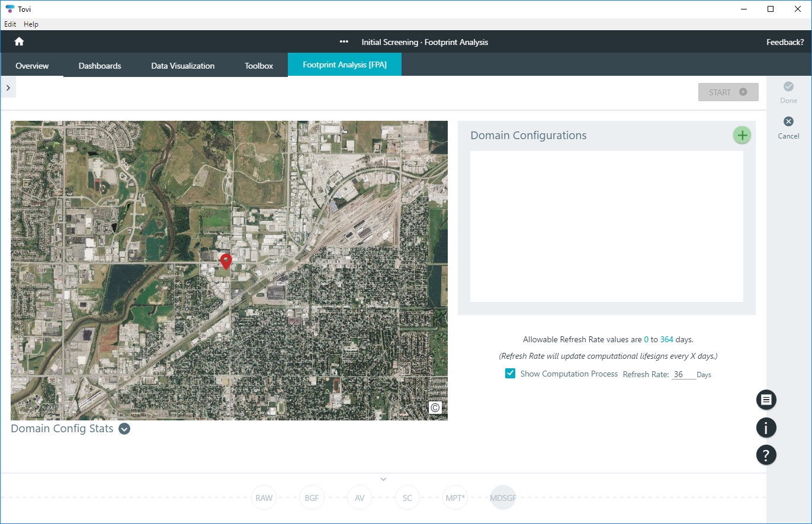812x524 pixels.
Task: Open help using the question mark icon
Action: pyautogui.click(x=766, y=455)
